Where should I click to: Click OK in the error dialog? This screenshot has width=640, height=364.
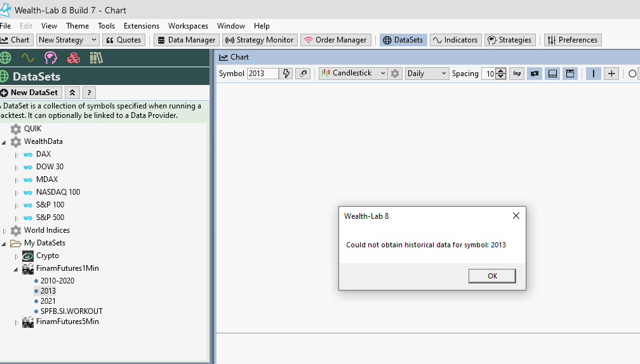(492, 276)
